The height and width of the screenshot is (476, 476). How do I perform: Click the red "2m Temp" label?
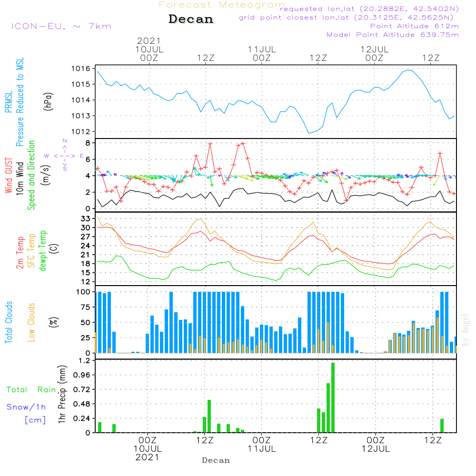20,253
